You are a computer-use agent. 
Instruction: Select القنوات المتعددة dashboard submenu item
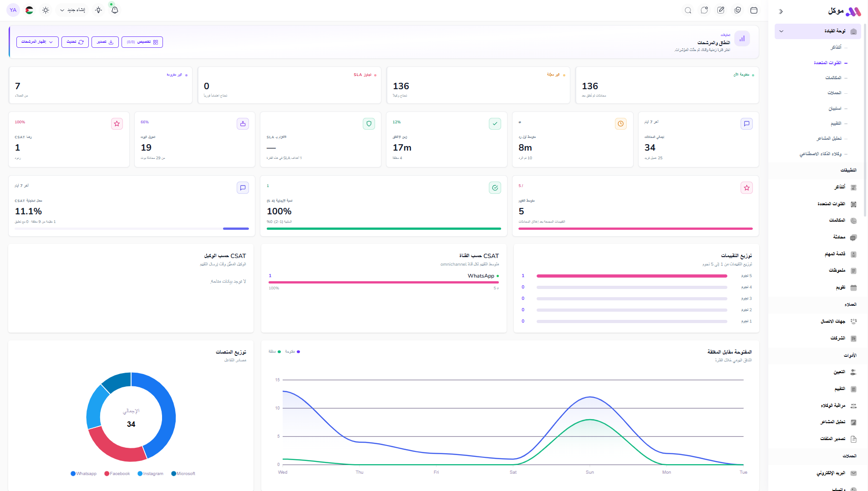827,63
